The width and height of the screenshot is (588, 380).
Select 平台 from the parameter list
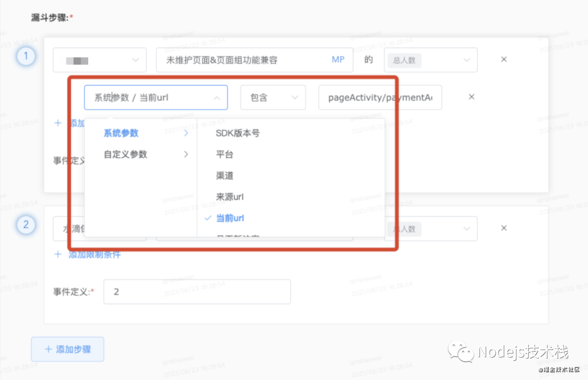[x=224, y=154]
